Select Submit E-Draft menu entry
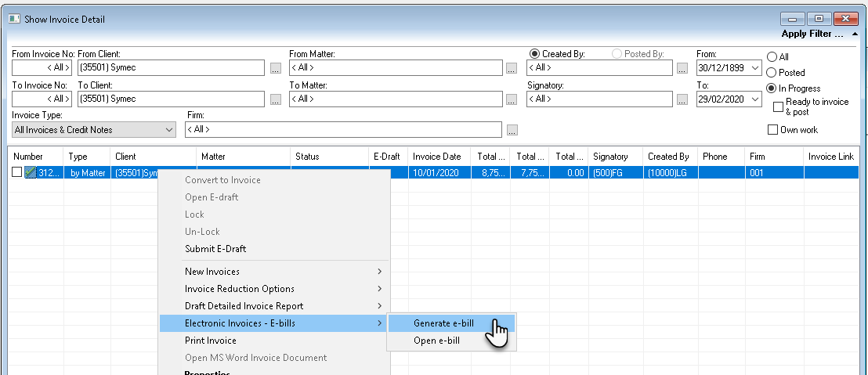The image size is (868, 375). point(274,249)
